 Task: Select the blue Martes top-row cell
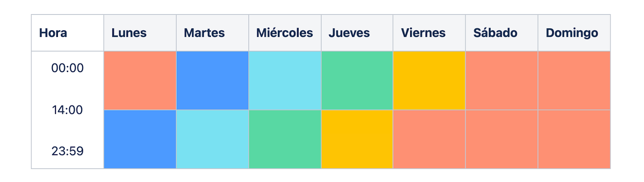(213, 81)
